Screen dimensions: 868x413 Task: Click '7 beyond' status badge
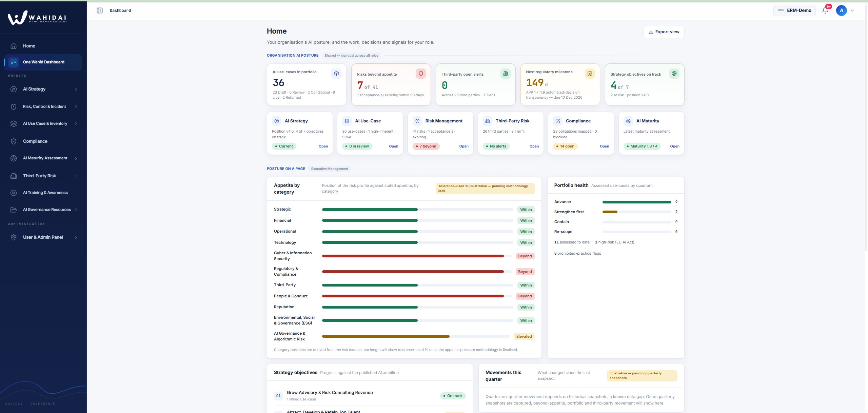tap(426, 146)
